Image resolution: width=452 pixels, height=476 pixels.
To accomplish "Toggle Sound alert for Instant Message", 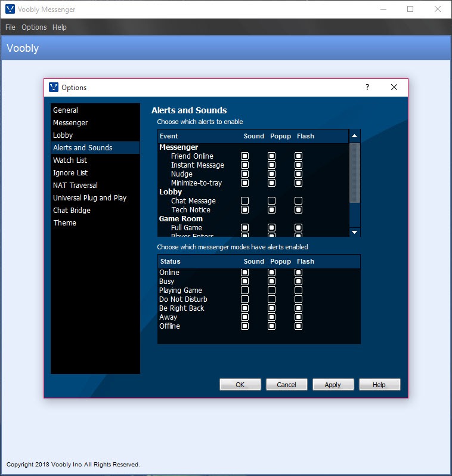I will [x=244, y=165].
